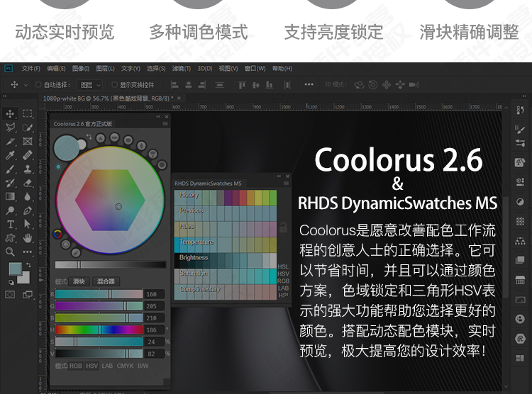Viewport: 532px width, 394px height.
Task: Swap Coolorus foreground and background arrows
Action: [89, 137]
